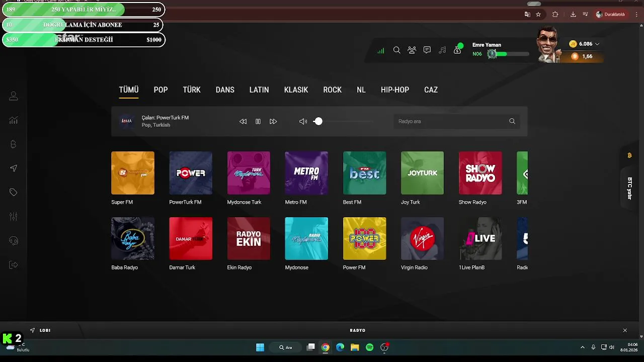Show hidden system tray icons chevron
The image size is (644, 362).
pyautogui.click(x=583, y=347)
